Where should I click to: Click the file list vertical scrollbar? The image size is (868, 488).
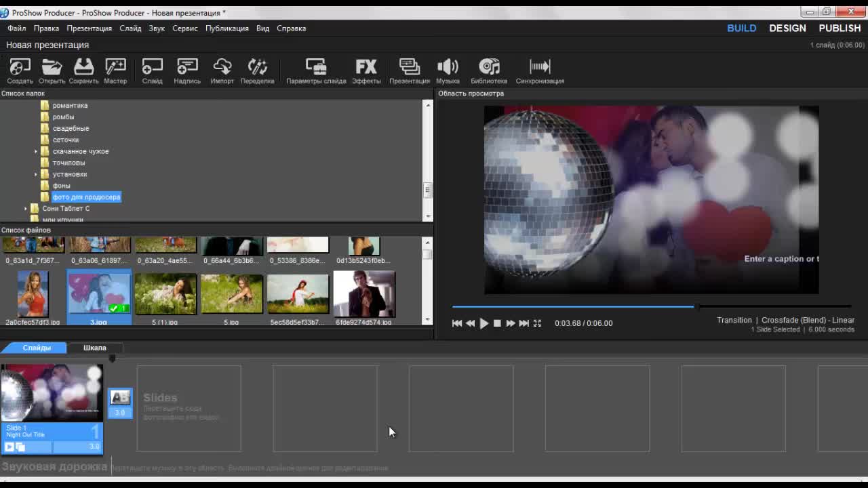pyautogui.click(x=427, y=281)
